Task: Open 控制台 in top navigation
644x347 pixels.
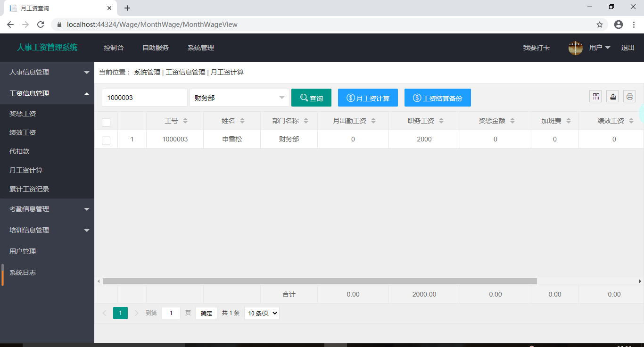Action: pos(114,48)
